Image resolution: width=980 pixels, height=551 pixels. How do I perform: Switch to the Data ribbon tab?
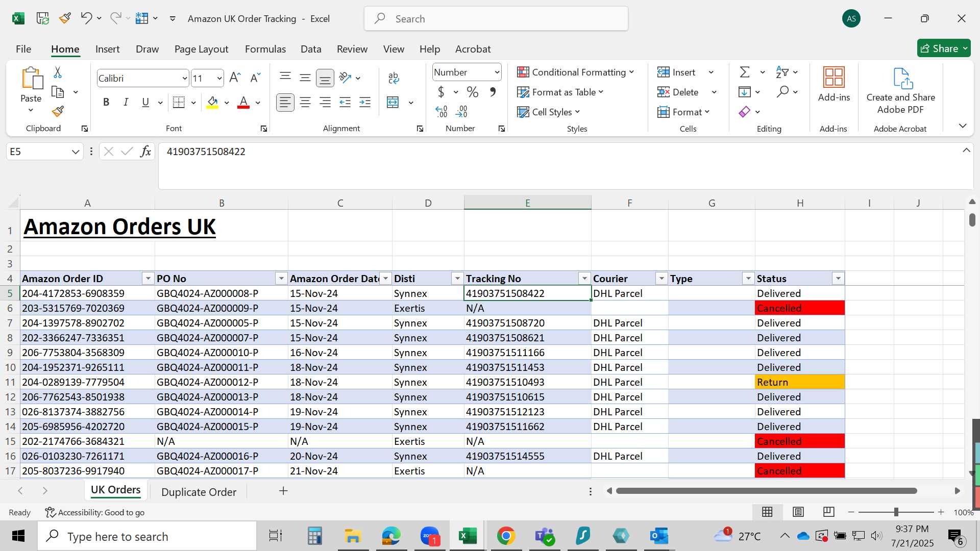point(311,49)
